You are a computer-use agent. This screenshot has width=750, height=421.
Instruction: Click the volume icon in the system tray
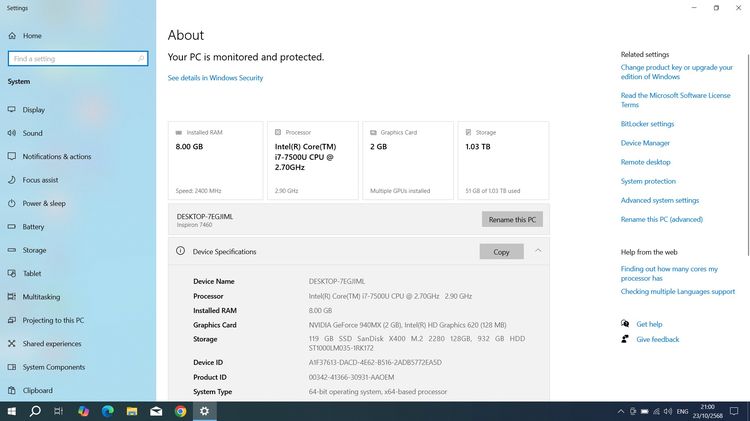[x=668, y=411]
